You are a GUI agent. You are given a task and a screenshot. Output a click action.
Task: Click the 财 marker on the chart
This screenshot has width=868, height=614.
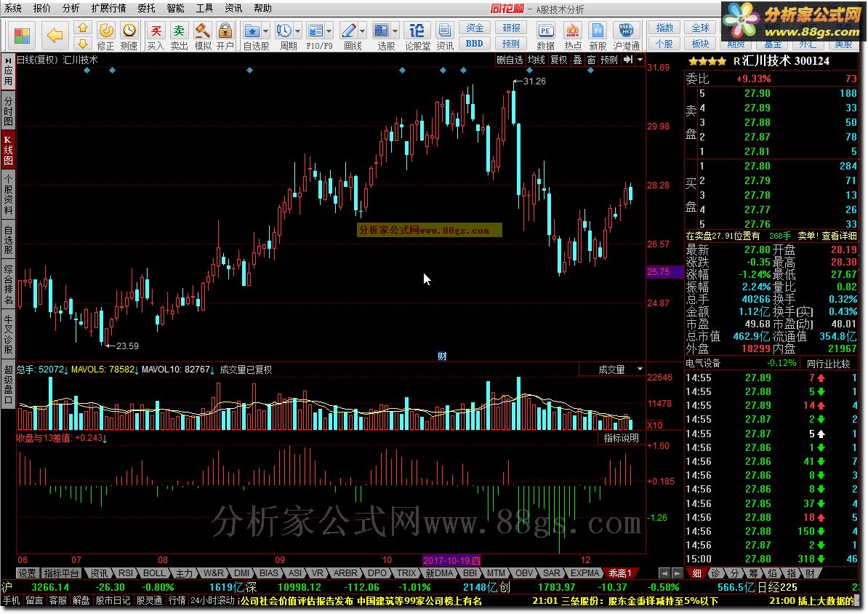[442, 356]
